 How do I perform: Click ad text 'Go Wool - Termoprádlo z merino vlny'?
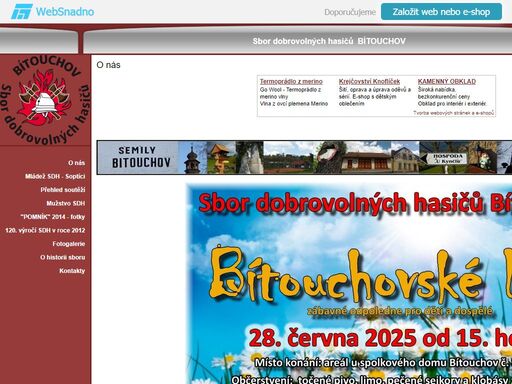tap(290, 93)
